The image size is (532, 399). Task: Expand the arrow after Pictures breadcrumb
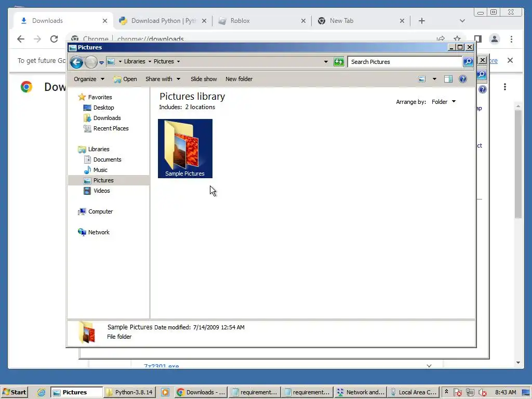pos(179,62)
